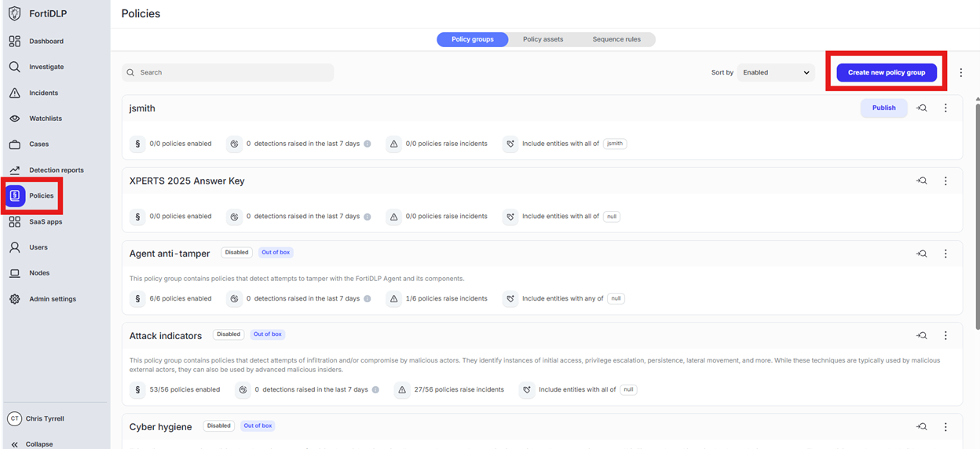This screenshot has width=980, height=449.
Task: Click policies section icon in jsmith row
Action: (x=137, y=144)
